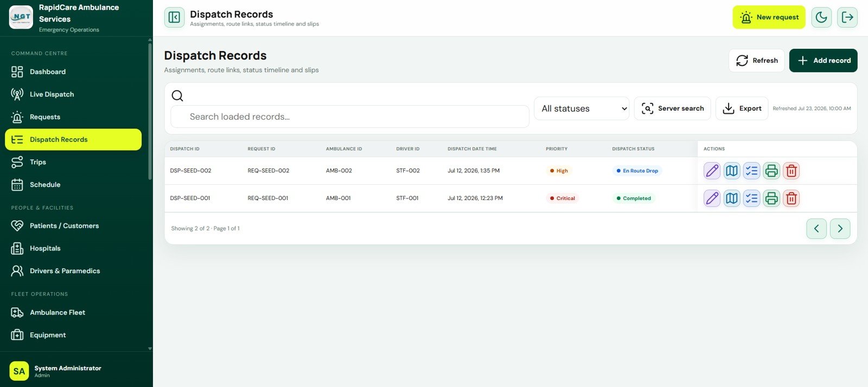
Task: Go to Patients / Customers page
Action: pyautogui.click(x=73, y=225)
